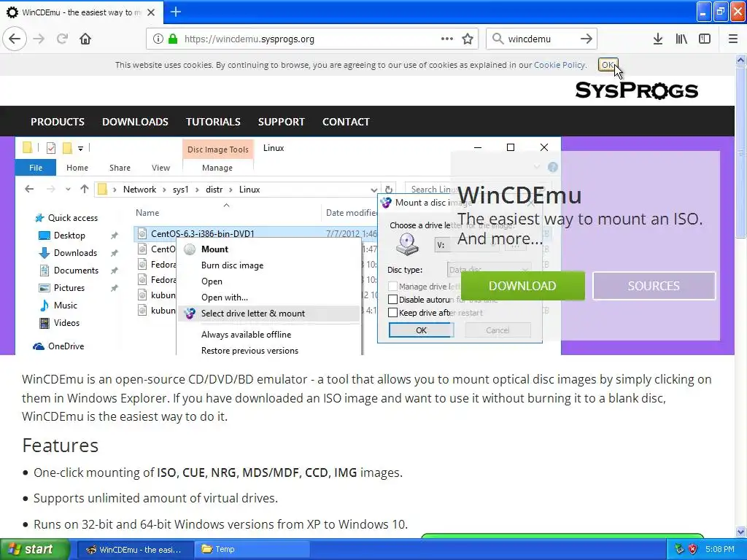Image resolution: width=747 pixels, height=560 pixels.
Task: Click the green DOWNLOAD button
Action: (522, 286)
